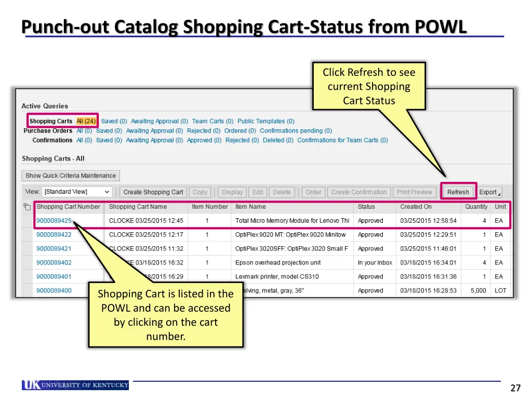Open Purchase Orders All (0) query
Screen dimensions: 532x399
(84, 130)
